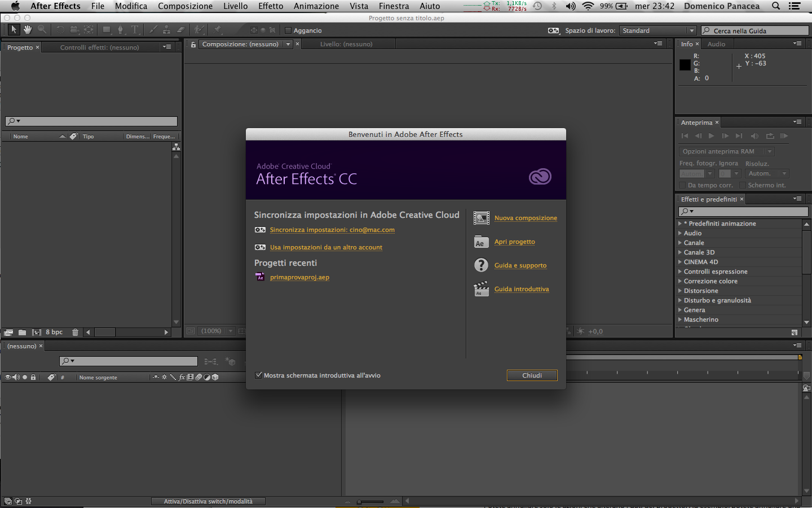812x508 pixels.
Task: Click the lock column header in timeline
Action: 33,377
